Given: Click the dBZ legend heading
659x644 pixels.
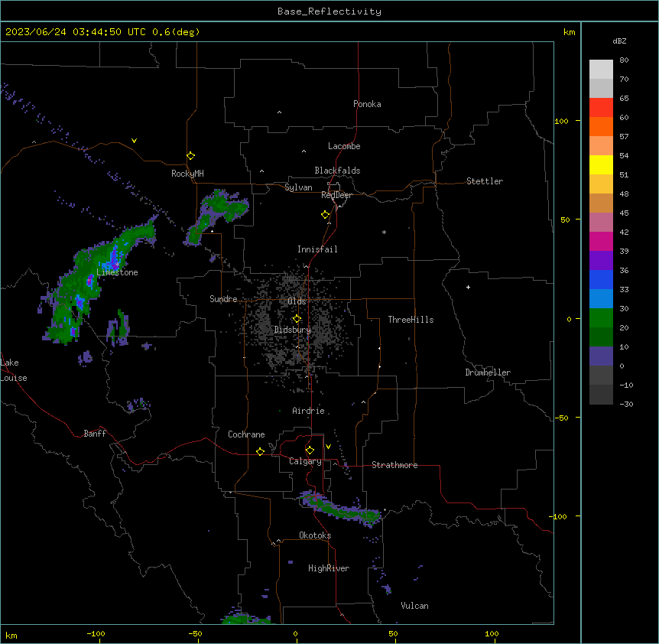Looking at the screenshot, I should (x=619, y=41).
